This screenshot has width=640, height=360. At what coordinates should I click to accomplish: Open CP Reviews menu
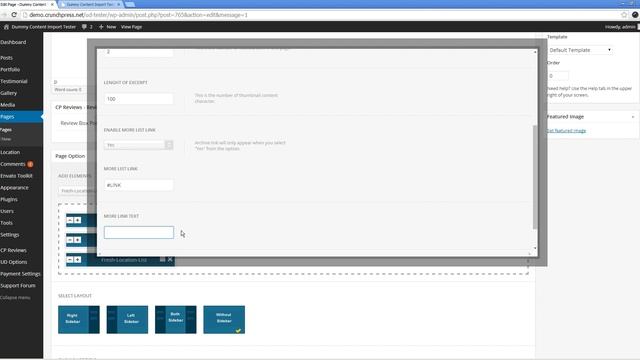[13, 250]
